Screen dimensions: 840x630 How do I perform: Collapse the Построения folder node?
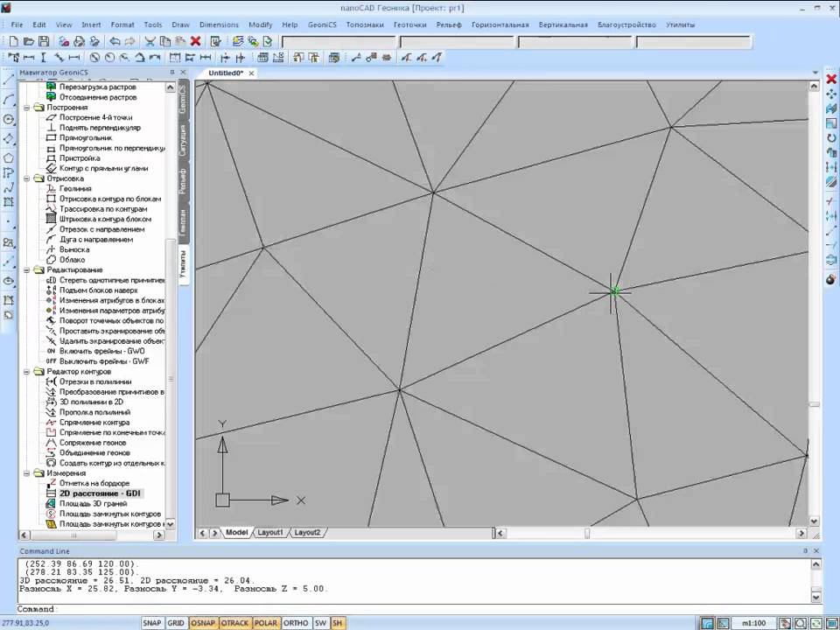click(28, 108)
